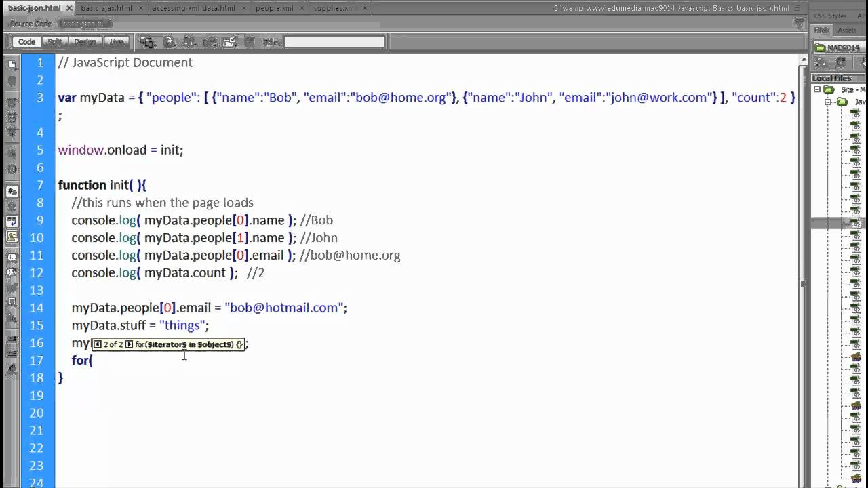Screen dimensions: 868x488
Task: Collapse the Jav folder tree node
Action: (828, 102)
